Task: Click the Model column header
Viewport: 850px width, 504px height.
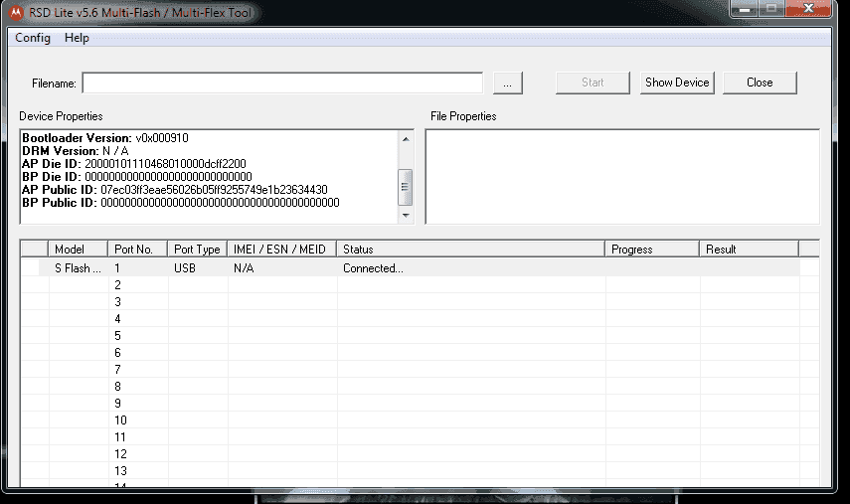Action: point(79,250)
